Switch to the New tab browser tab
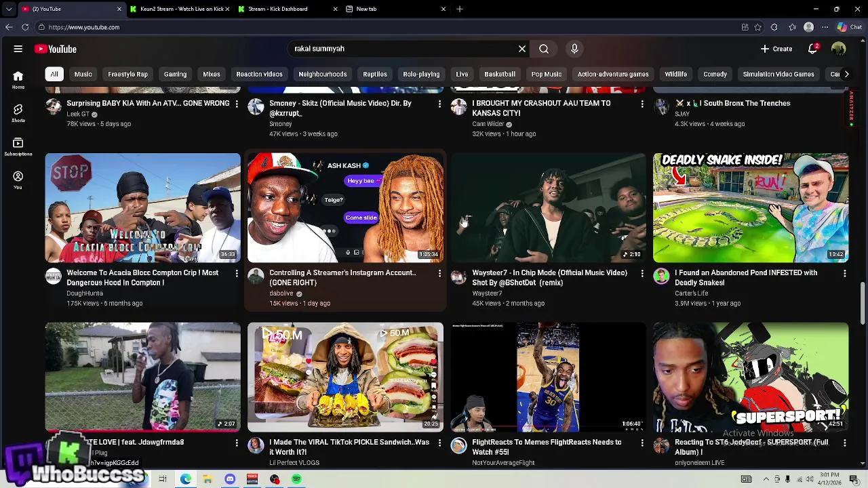 [x=396, y=9]
